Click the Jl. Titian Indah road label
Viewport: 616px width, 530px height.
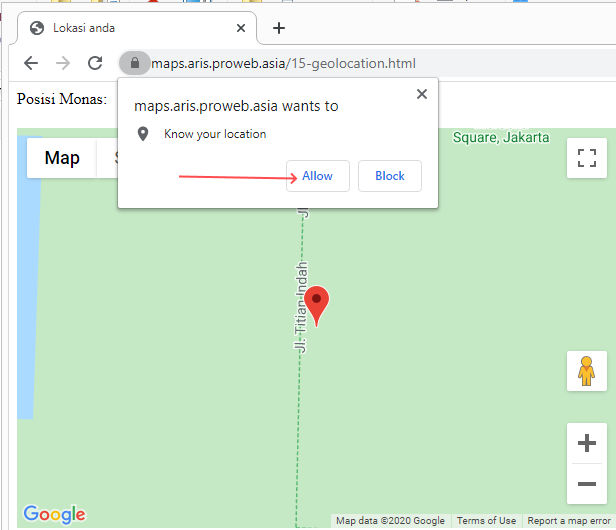click(301, 307)
